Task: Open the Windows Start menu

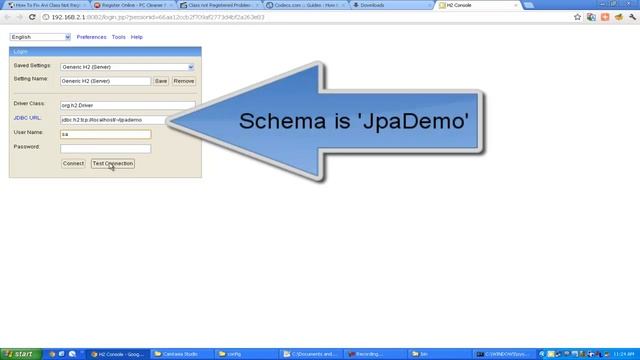Action: (x=21, y=354)
